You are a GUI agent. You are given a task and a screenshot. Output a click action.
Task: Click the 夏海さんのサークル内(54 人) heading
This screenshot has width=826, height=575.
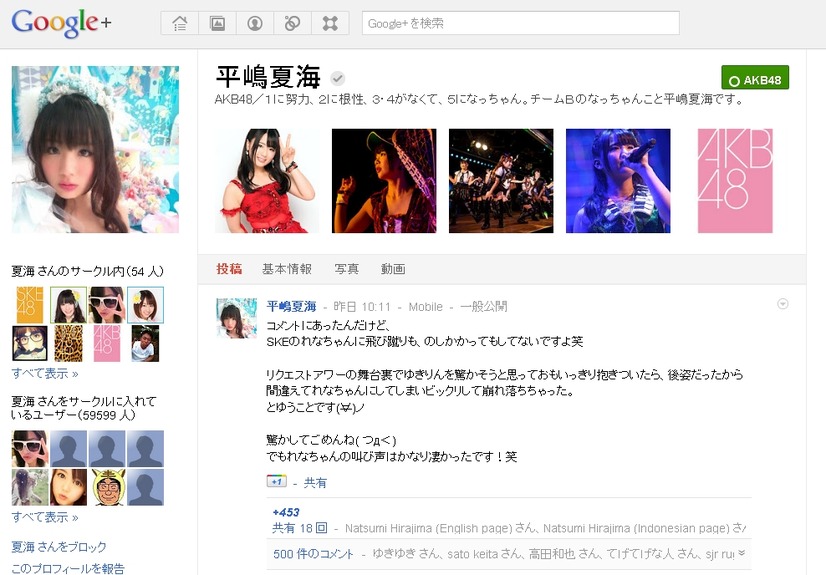coord(87,271)
